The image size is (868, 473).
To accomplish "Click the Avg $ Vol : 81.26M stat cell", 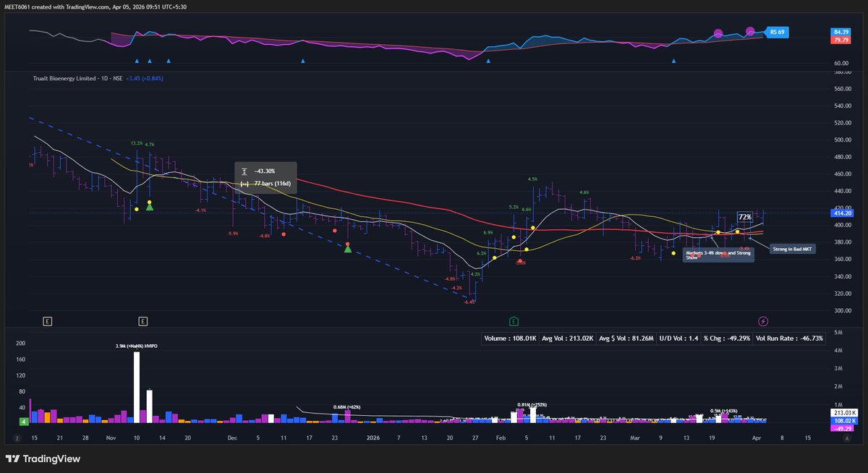I will [626, 338].
